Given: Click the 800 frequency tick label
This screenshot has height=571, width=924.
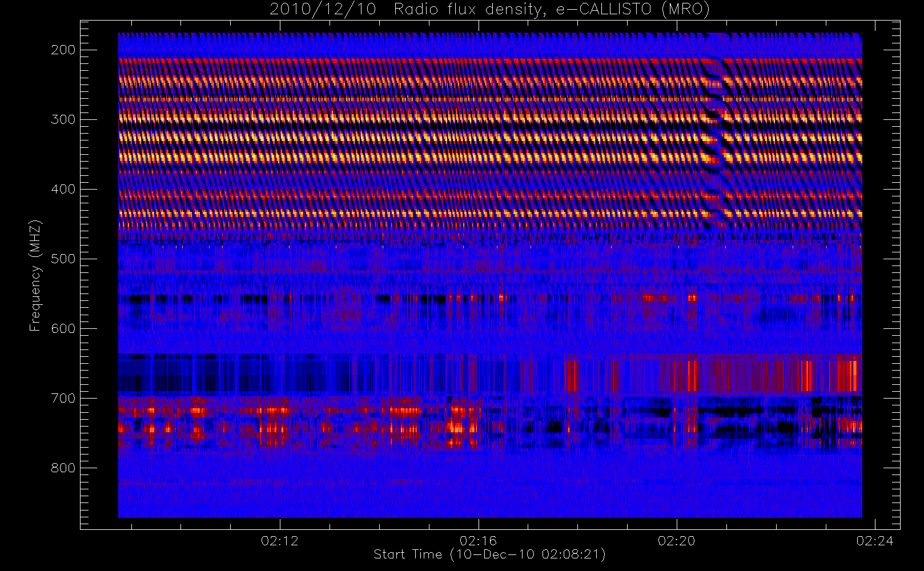Looking at the screenshot, I should [63, 468].
